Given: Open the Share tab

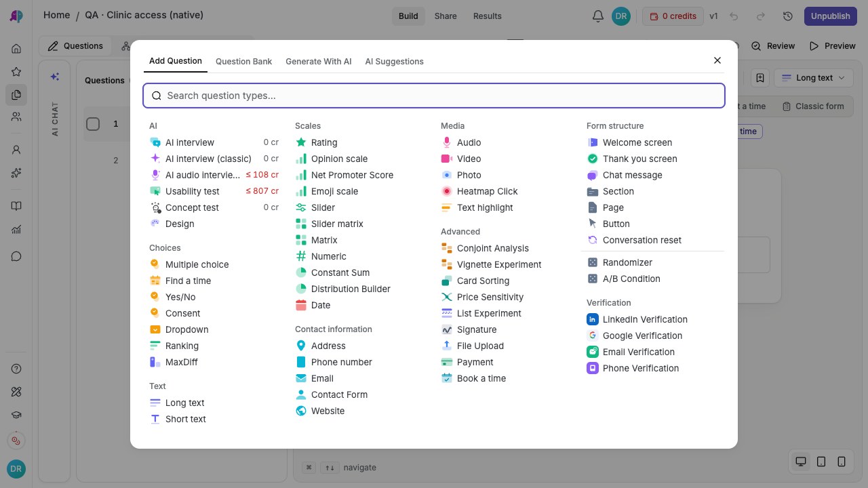Looking at the screenshot, I should coord(446,16).
